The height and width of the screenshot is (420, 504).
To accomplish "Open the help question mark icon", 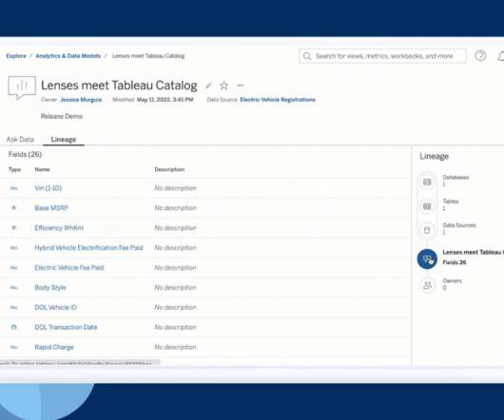I will coord(480,56).
